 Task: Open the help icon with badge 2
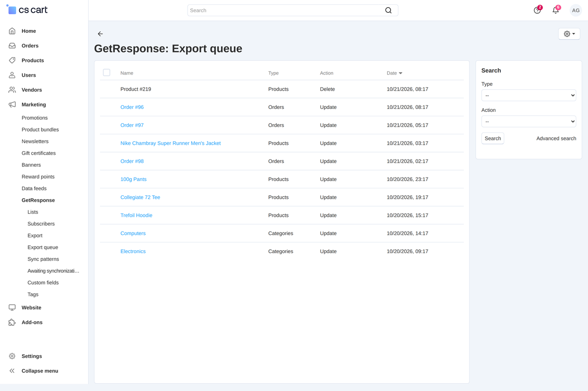click(x=538, y=10)
